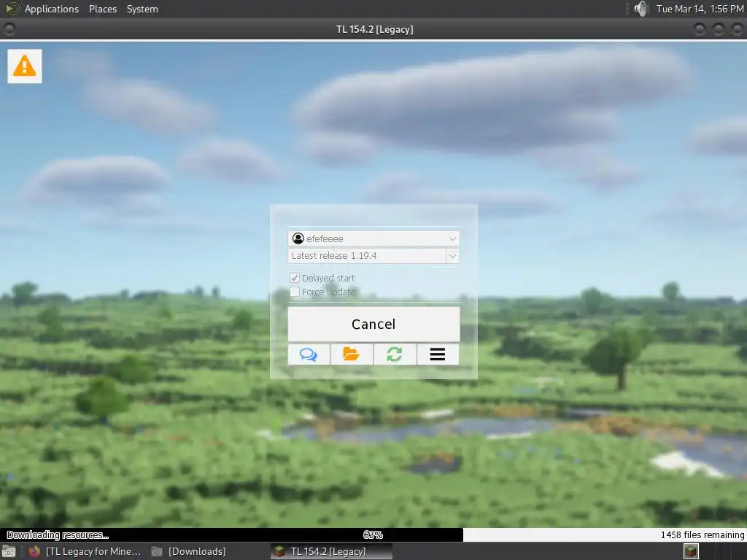Open the chat/support speech bubbles button
Image resolution: width=747 pixels, height=560 pixels.
309,354
